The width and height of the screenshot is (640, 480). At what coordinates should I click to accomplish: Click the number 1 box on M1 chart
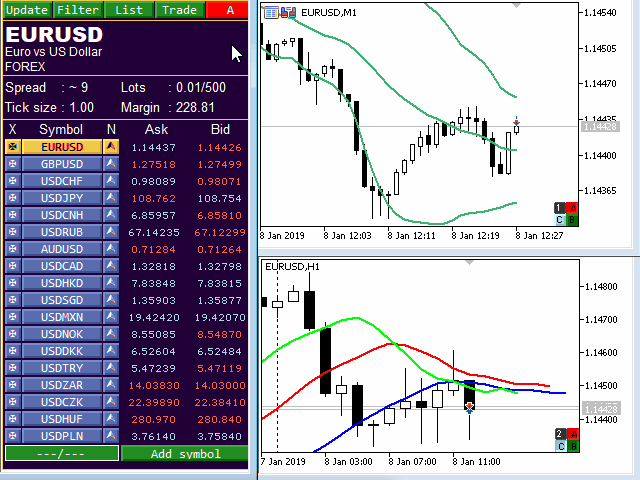pos(560,209)
